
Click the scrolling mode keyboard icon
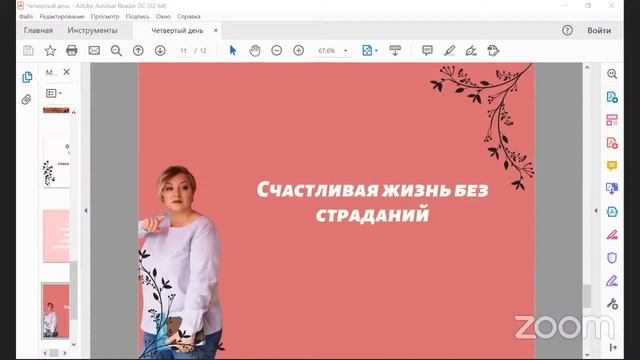pyautogui.click(x=395, y=51)
